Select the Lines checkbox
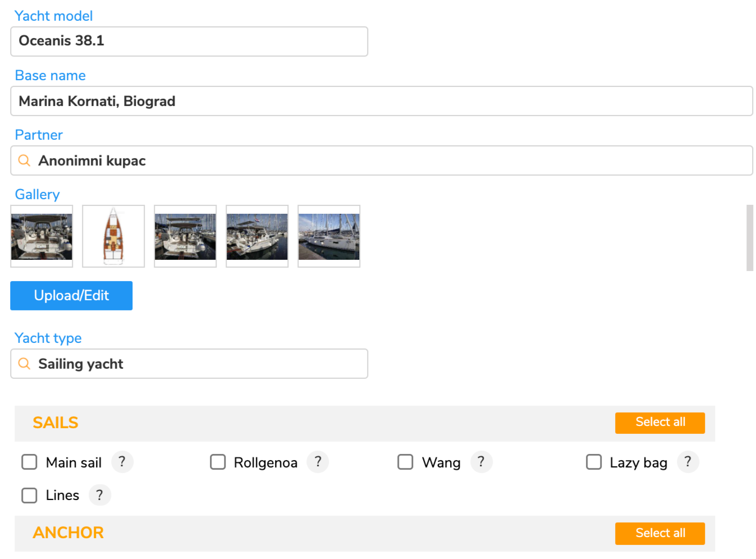Screen dimensions: 756x559 (29, 495)
